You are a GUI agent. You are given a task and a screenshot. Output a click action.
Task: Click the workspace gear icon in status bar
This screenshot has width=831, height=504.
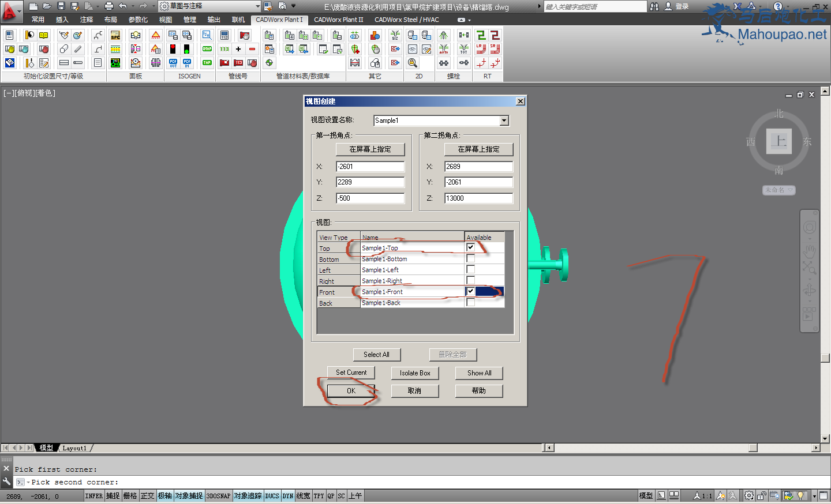point(749,495)
